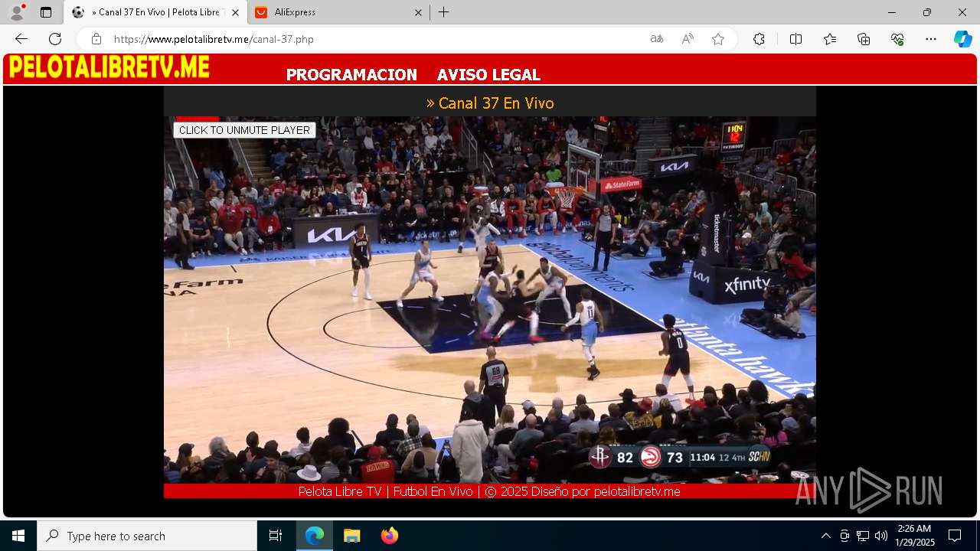The height and width of the screenshot is (551, 980).
Task: Click the translate page icon
Action: point(657,39)
